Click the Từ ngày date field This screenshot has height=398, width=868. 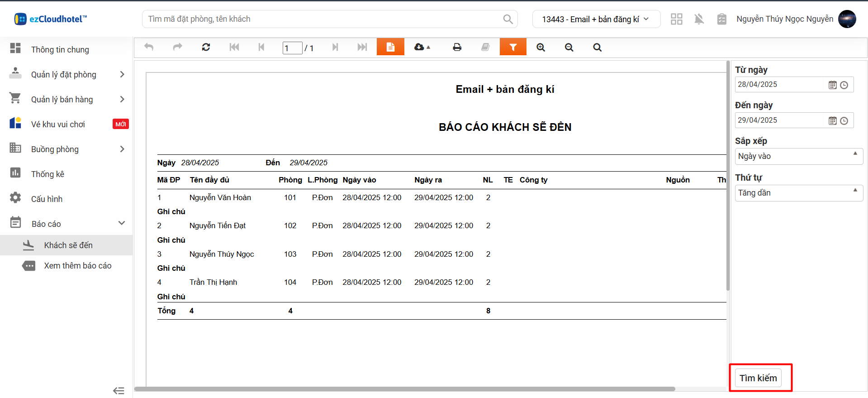780,85
